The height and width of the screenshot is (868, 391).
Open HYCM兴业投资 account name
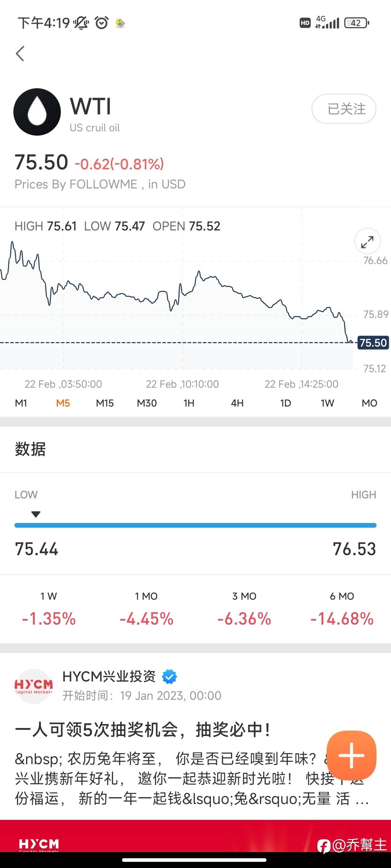(x=109, y=676)
